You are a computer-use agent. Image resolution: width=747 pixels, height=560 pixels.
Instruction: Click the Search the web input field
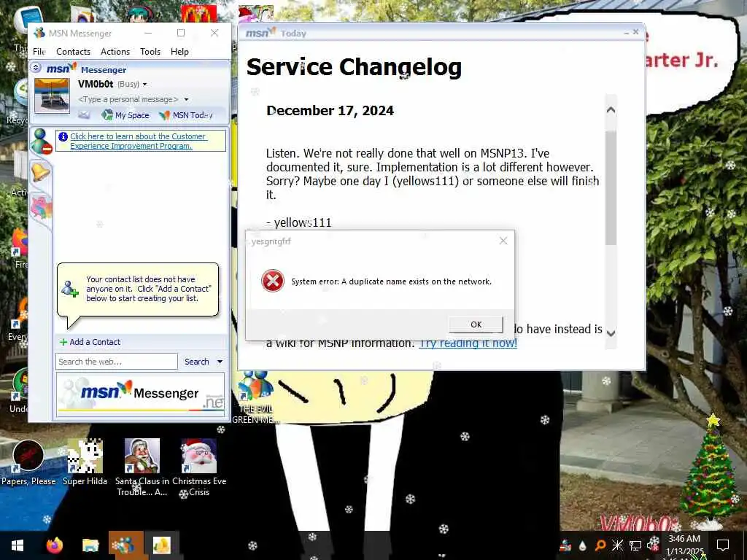click(x=116, y=362)
